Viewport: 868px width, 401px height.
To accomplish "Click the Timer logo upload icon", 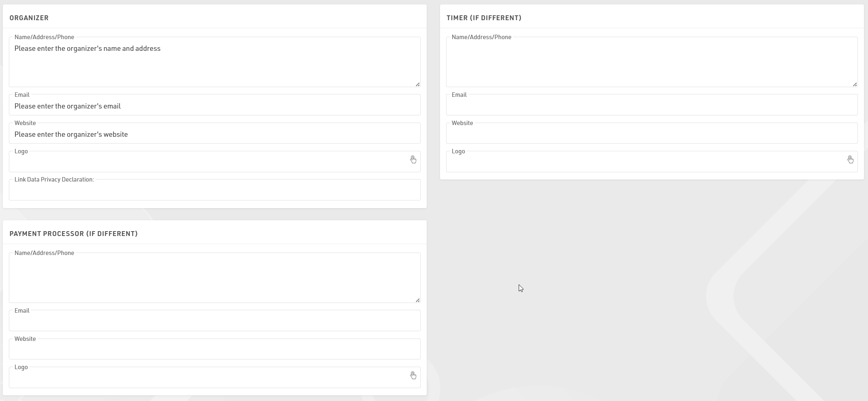I will 850,160.
